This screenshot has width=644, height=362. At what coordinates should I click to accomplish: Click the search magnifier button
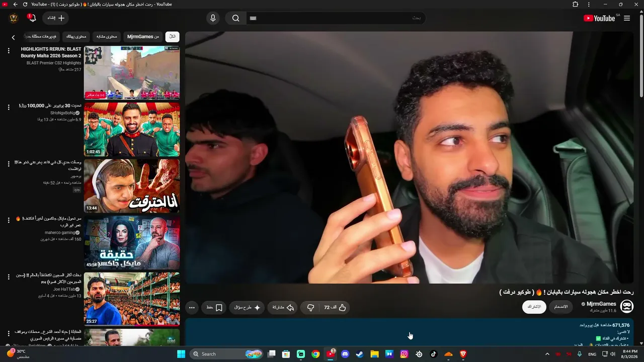[235, 18]
